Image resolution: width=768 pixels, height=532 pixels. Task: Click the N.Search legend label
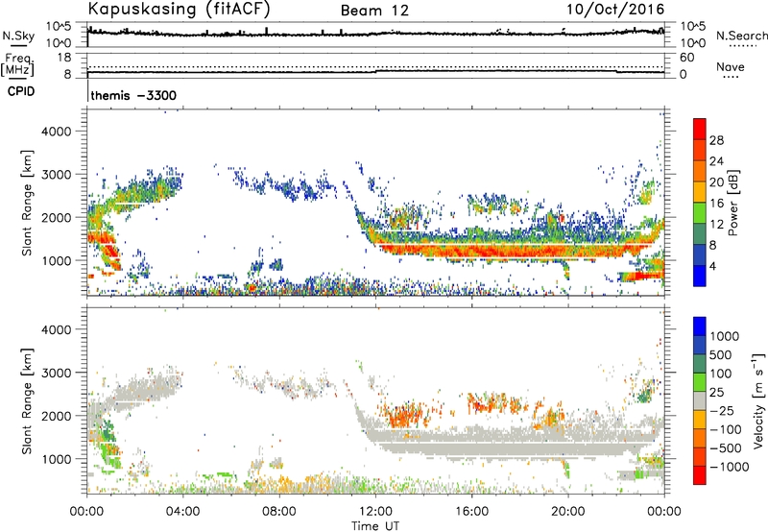pyautogui.click(x=741, y=36)
